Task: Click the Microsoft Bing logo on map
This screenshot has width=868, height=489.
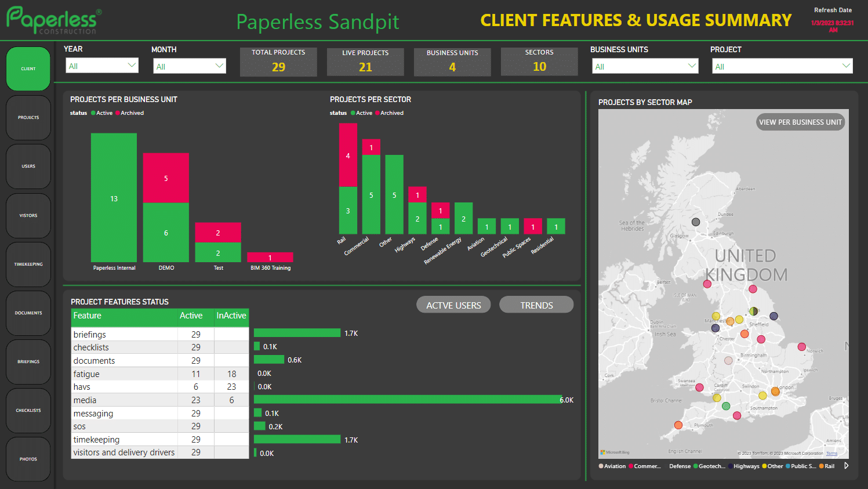Action: click(x=615, y=452)
